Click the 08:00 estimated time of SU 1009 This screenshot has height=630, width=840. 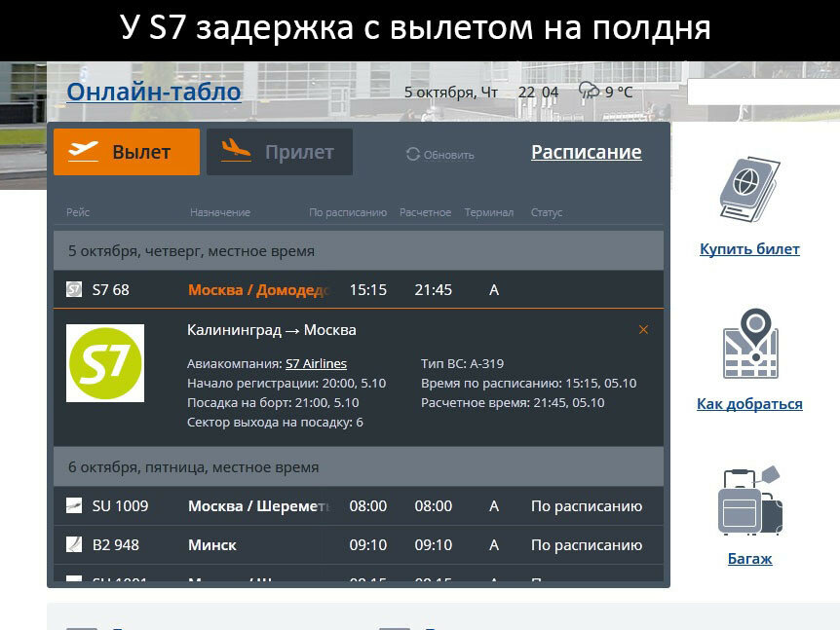433,506
